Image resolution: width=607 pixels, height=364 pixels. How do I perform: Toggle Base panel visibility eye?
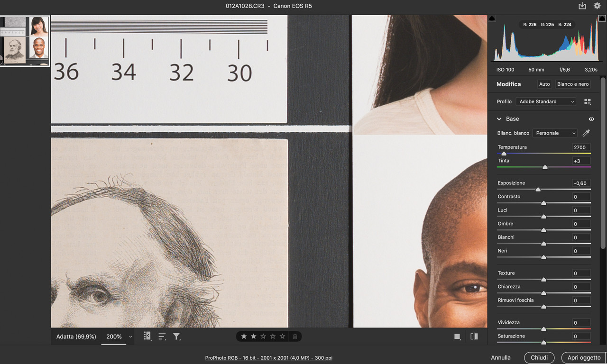click(x=591, y=119)
